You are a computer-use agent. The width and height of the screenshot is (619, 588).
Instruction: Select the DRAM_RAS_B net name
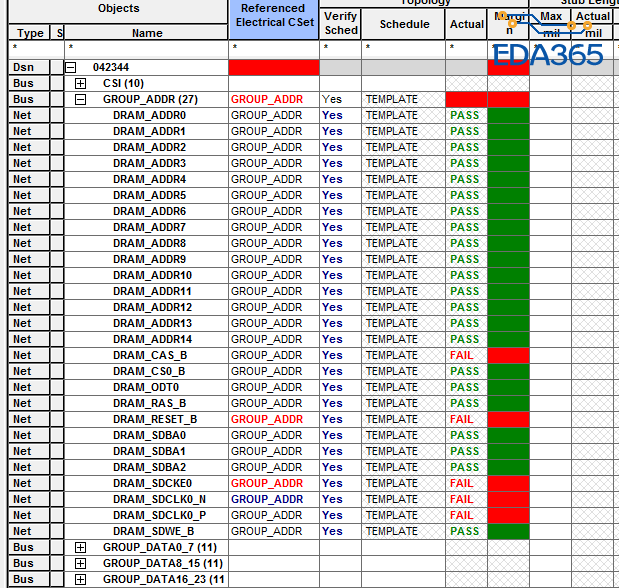[150, 403]
